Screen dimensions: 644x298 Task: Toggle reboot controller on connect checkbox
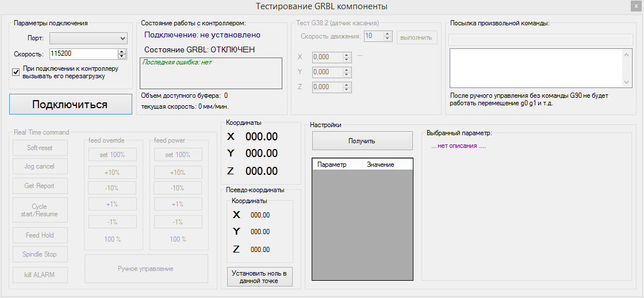click(x=16, y=72)
